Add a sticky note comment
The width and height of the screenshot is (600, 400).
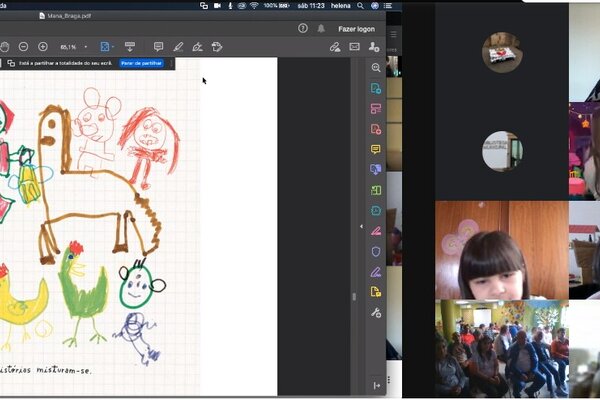pos(158,47)
